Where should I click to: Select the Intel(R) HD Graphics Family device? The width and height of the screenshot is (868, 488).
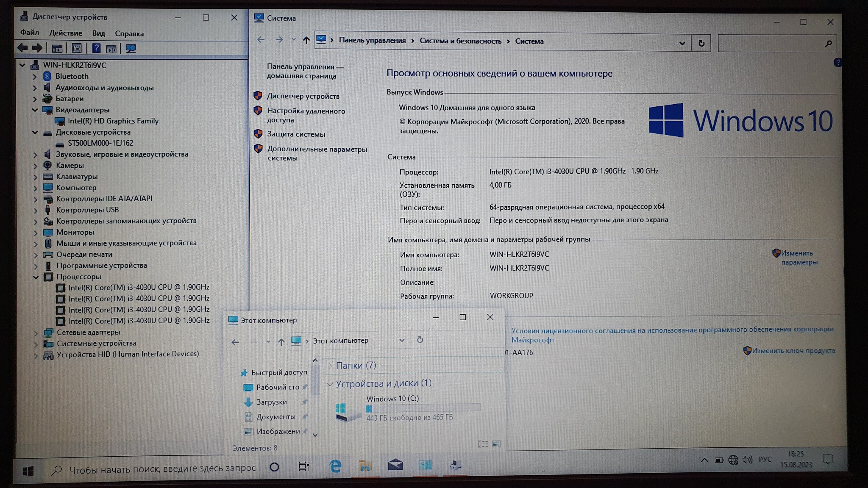(113, 121)
